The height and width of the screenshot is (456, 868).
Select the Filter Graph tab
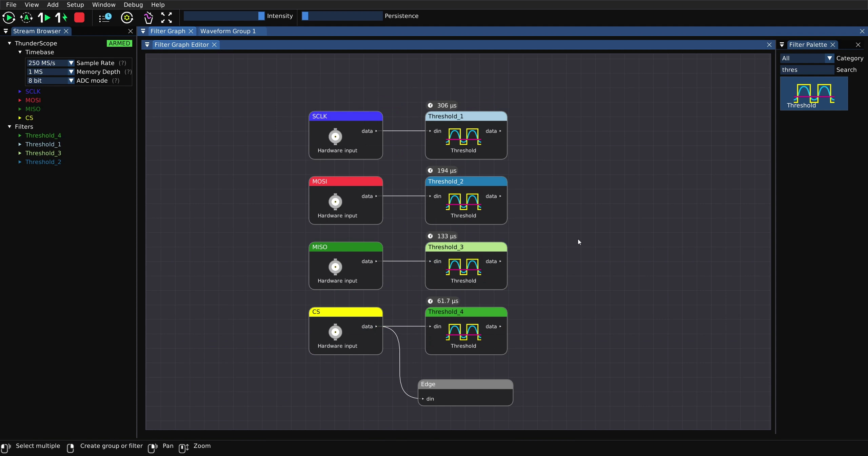click(168, 31)
